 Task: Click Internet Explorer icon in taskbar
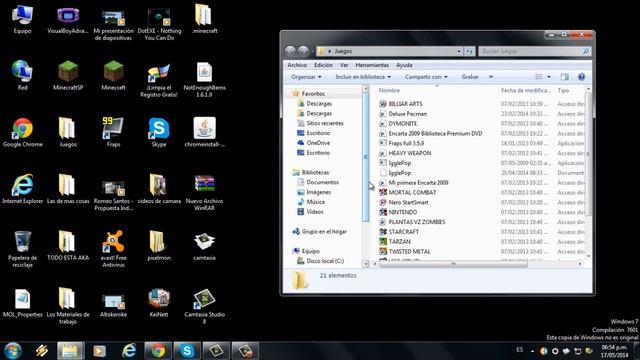(129, 351)
